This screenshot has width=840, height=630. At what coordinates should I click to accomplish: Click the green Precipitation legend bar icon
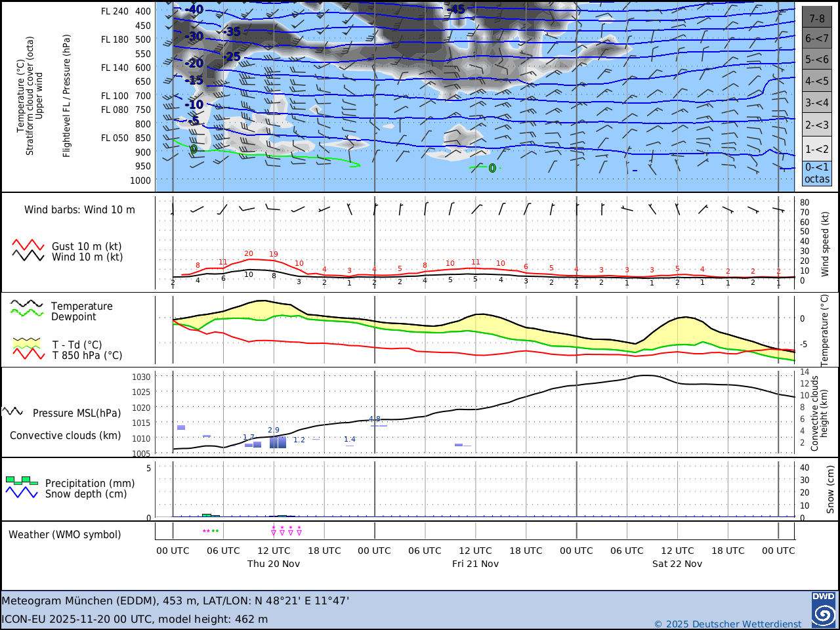pos(22,481)
